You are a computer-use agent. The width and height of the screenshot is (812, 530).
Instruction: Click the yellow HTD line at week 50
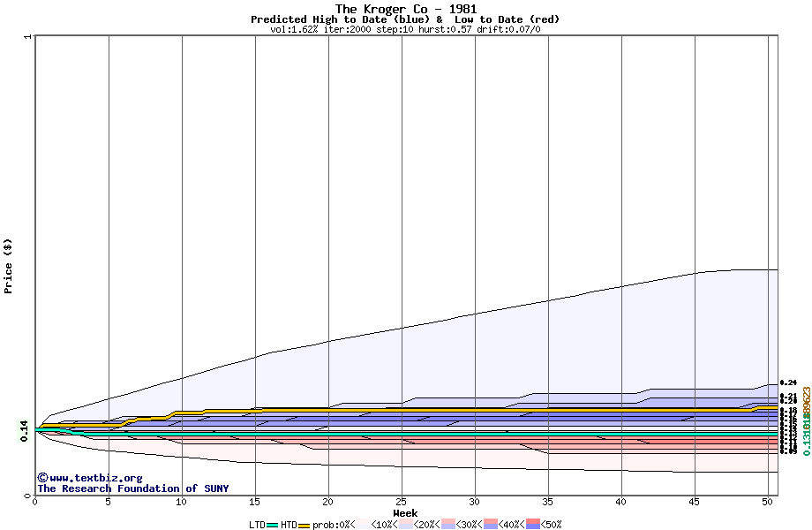point(768,408)
